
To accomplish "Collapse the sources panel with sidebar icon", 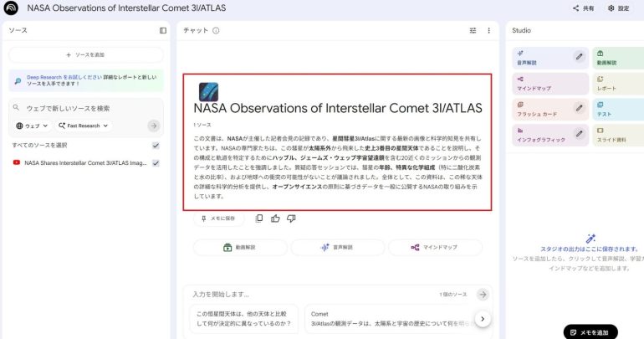I will [163, 30].
